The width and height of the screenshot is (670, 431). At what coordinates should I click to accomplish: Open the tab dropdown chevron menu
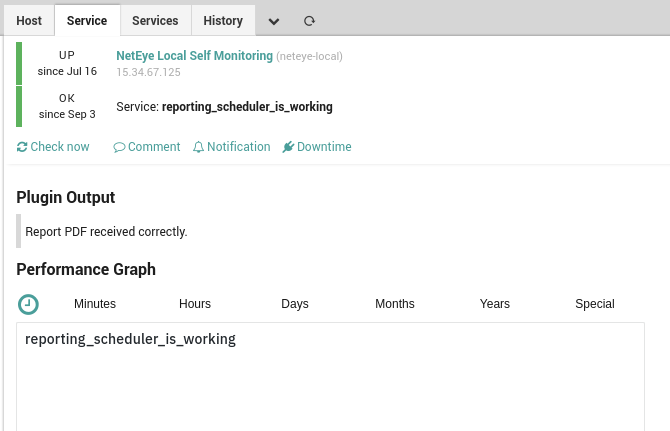click(x=274, y=21)
